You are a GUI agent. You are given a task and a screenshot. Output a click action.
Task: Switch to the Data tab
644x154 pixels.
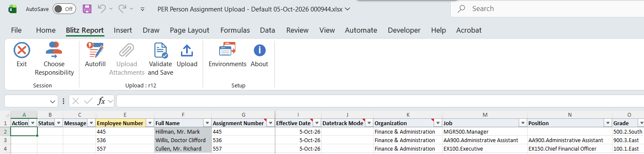268,30
